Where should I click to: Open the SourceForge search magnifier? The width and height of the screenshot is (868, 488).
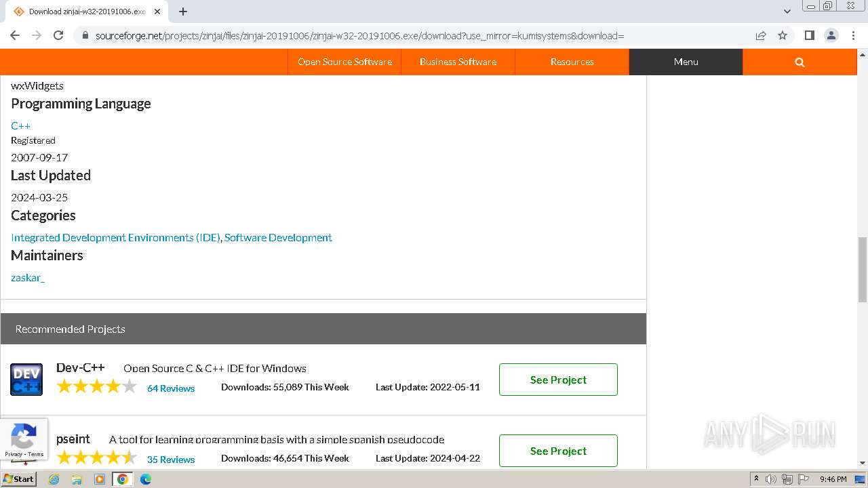point(800,62)
